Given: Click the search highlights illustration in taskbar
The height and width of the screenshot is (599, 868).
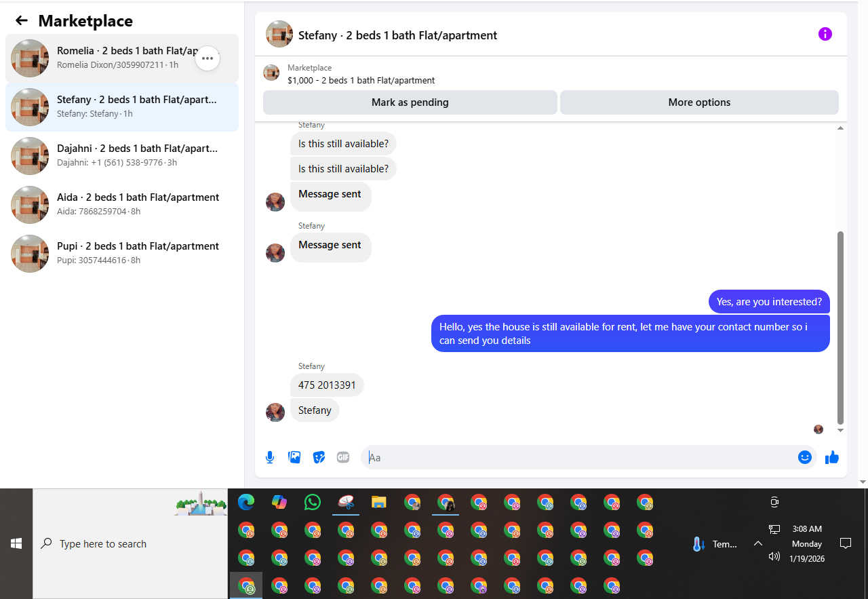Looking at the screenshot, I should pyautogui.click(x=200, y=503).
